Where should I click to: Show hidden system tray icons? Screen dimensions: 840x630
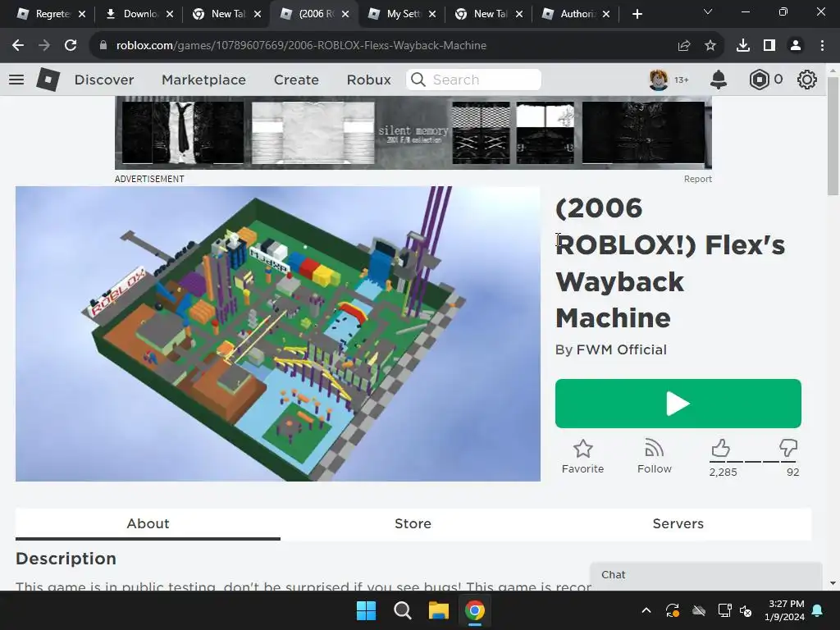click(646, 610)
